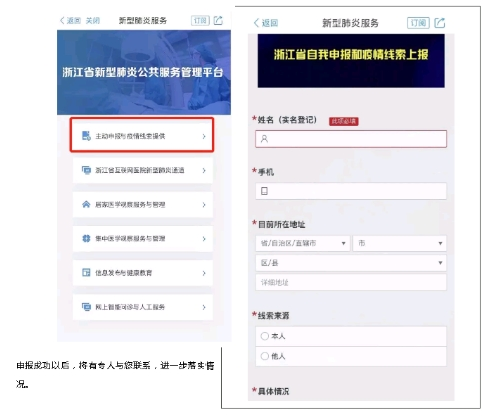Click icon beside 信息发布与健康教育
Screen dimensions: 499x416
pos(86,273)
